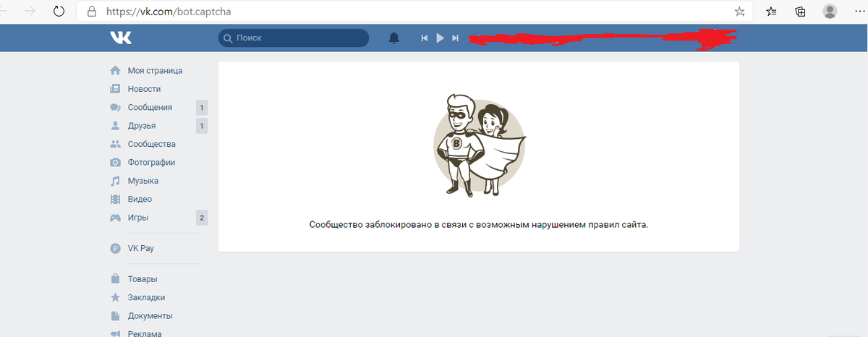
Task: Play audio in header player
Action: pyautogui.click(x=440, y=38)
